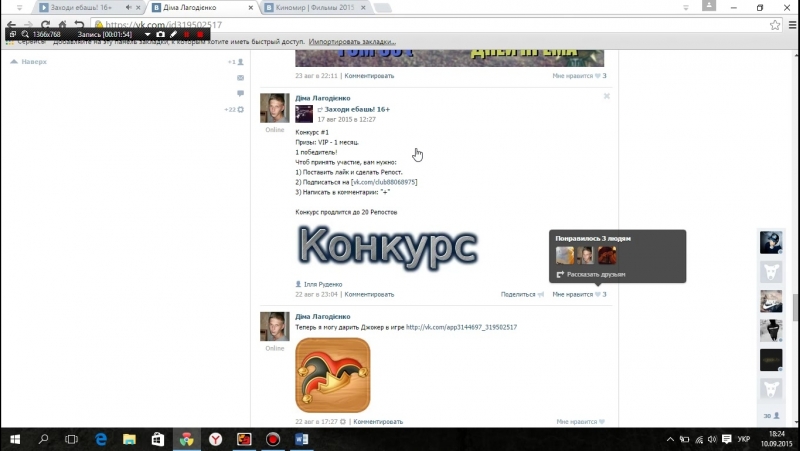Image resolution: width=800 pixels, height=451 pixels.
Task: Open the +22 settings gear in sidebar
Action: 235,110
